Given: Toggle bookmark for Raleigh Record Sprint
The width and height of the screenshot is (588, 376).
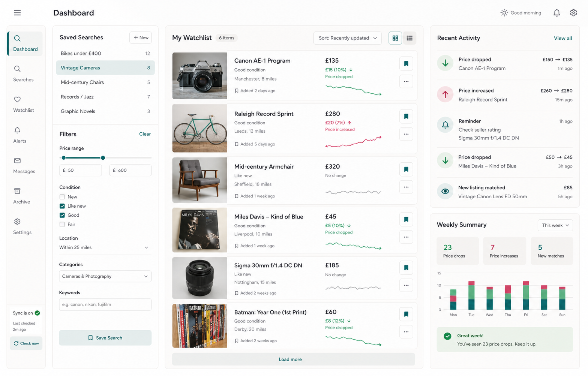Looking at the screenshot, I should click(x=406, y=117).
